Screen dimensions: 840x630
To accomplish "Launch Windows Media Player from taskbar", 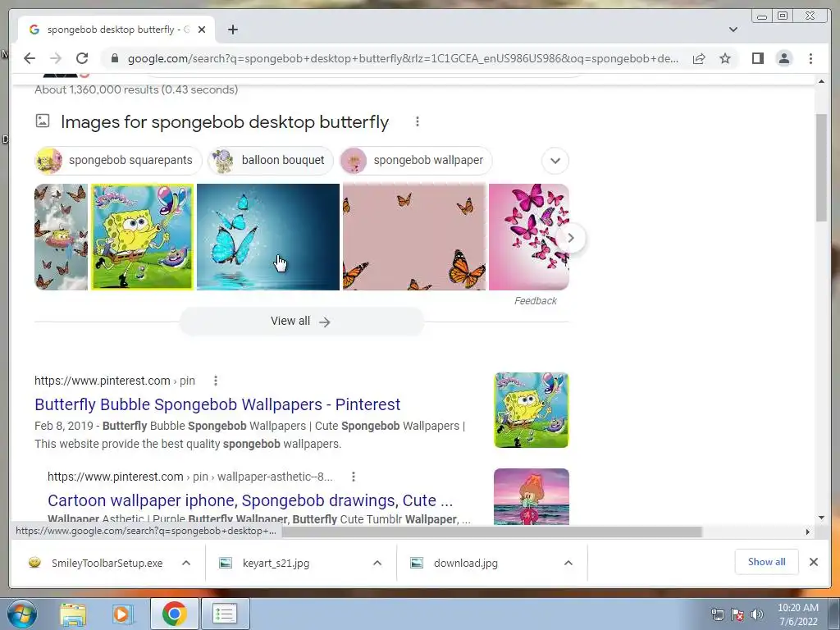I will [122, 614].
